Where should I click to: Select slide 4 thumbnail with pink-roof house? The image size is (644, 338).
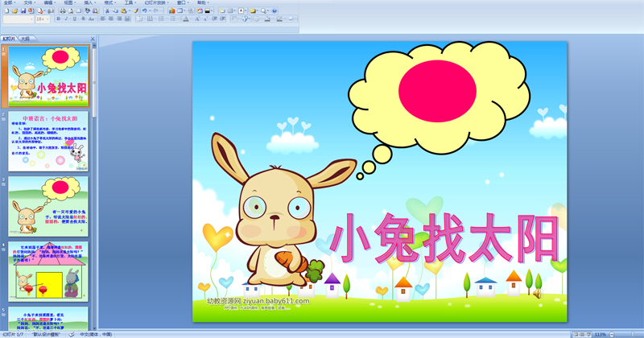48,271
